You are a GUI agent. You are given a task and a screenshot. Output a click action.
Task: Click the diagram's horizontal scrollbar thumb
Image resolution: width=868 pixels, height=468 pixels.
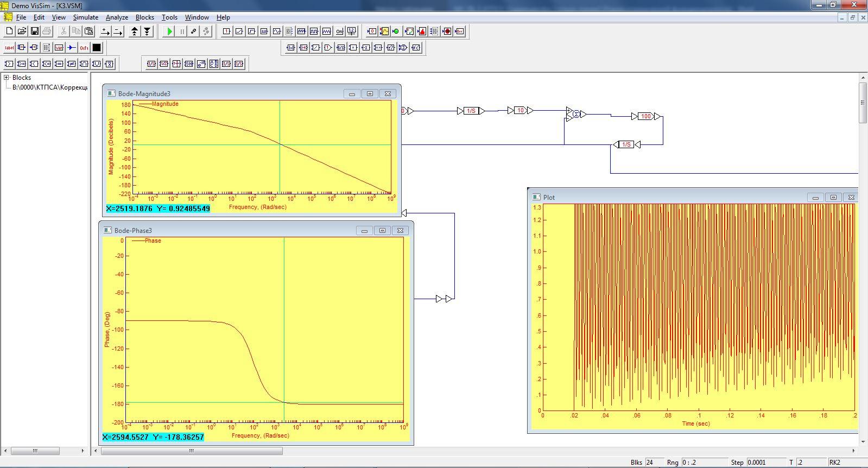point(192,451)
